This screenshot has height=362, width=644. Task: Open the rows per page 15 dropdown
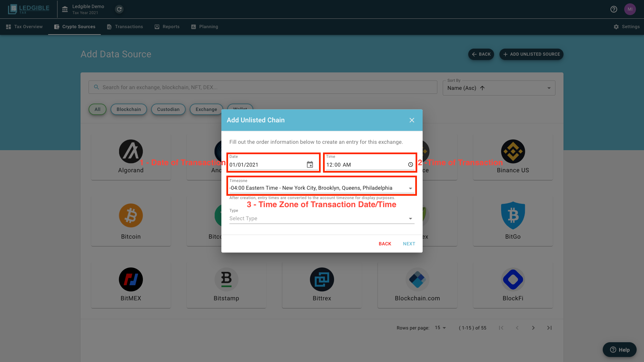pyautogui.click(x=440, y=328)
